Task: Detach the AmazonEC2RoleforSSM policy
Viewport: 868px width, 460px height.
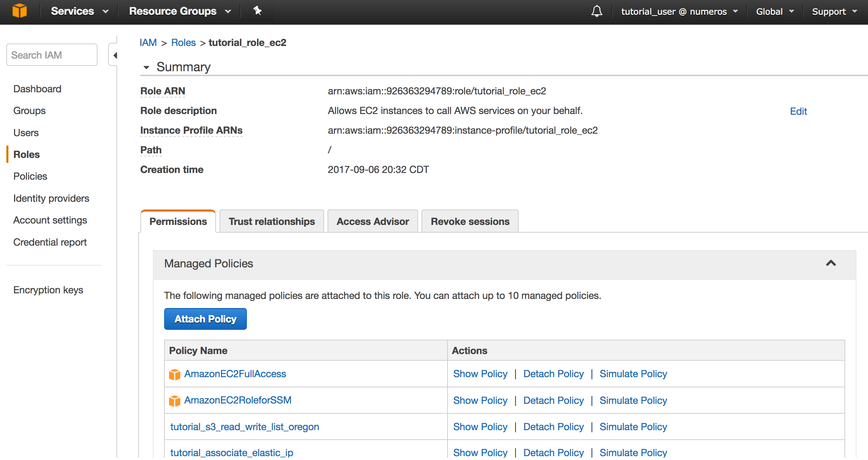Action: pos(553,400)
